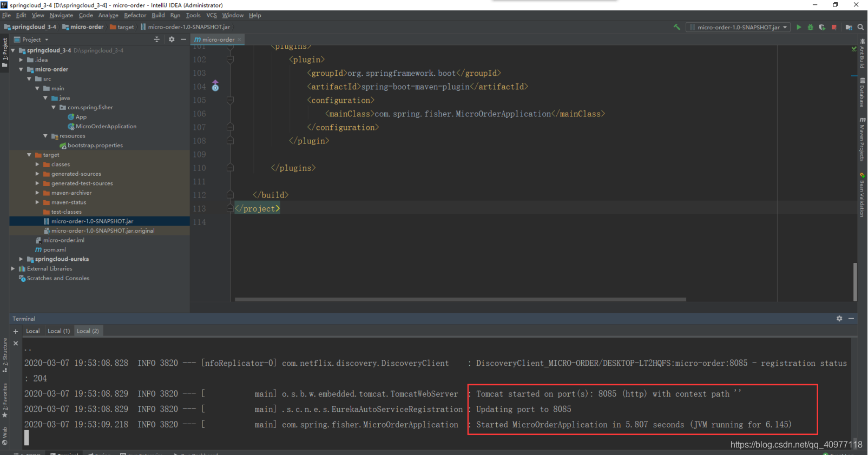Collapse the micro-order module node
The image size is (868, 455).
pos(21,69)
